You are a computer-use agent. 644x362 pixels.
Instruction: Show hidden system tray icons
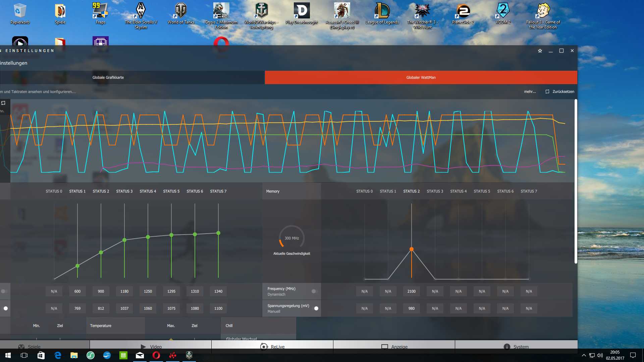pyautogui.click(x=584, y=355)
